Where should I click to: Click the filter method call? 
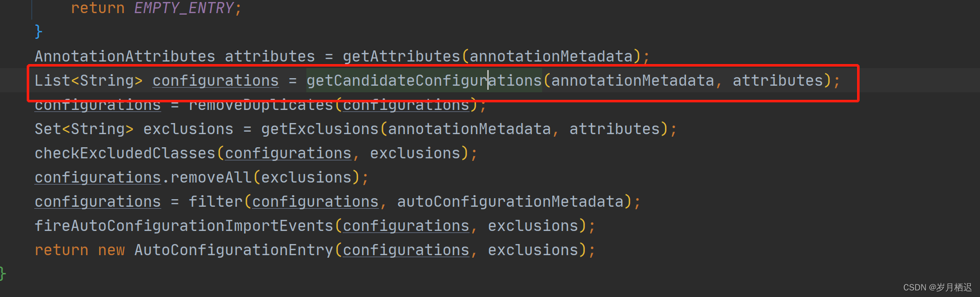216,202
